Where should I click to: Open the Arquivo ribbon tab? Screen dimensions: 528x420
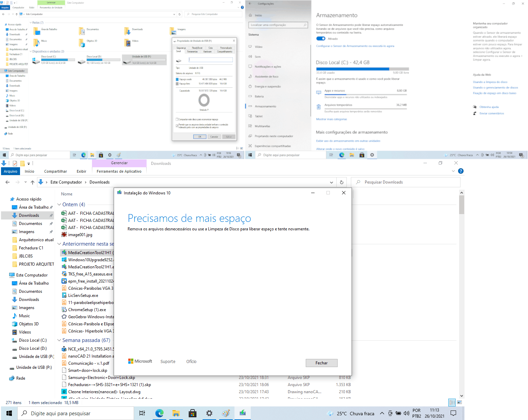click(x=11, y=171)
